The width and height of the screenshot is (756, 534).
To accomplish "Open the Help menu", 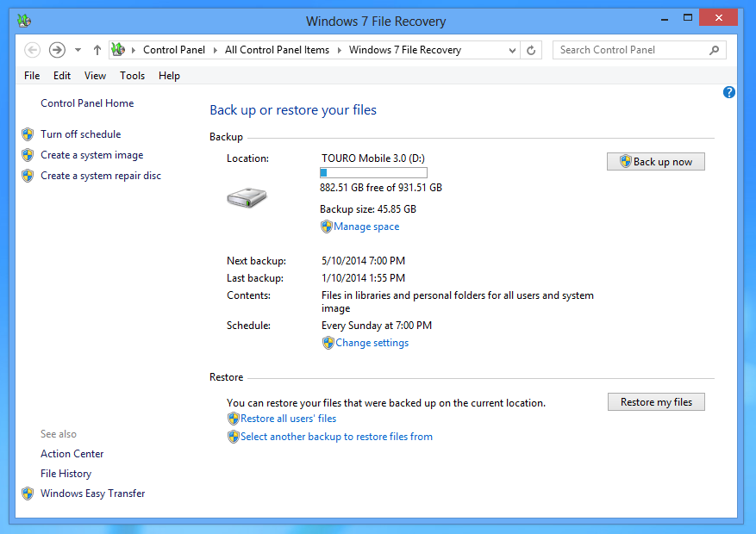I will tap(169, 76).
